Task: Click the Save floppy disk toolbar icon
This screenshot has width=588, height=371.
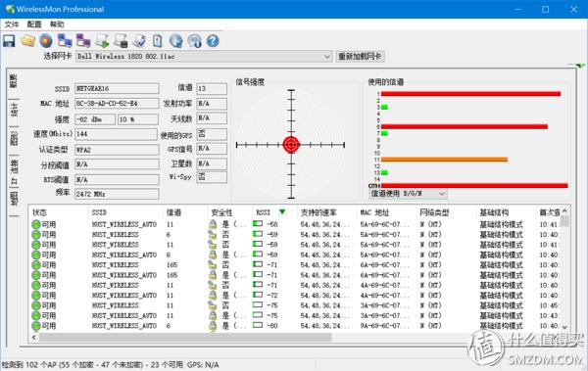Action: pos(9,41)
